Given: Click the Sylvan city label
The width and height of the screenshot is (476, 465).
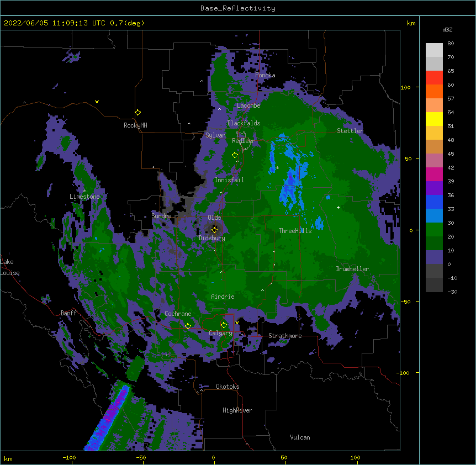Looking at the screenshot, I should point(215,135).
